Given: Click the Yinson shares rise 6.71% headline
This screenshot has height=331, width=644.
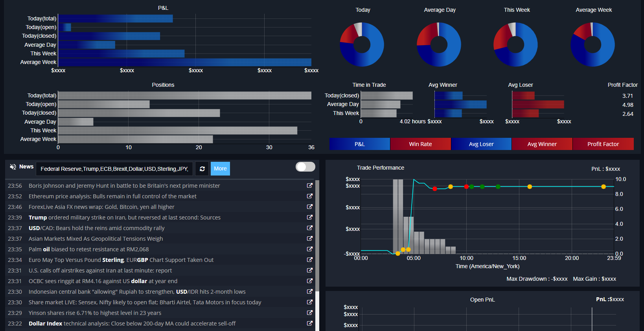Looking at the screenshot, I should pyautogui.click(x=95, y=313).
